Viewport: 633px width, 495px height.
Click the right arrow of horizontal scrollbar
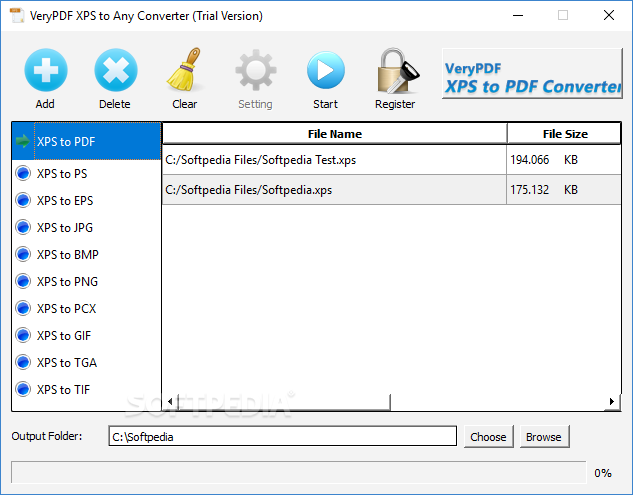(612, 401)
